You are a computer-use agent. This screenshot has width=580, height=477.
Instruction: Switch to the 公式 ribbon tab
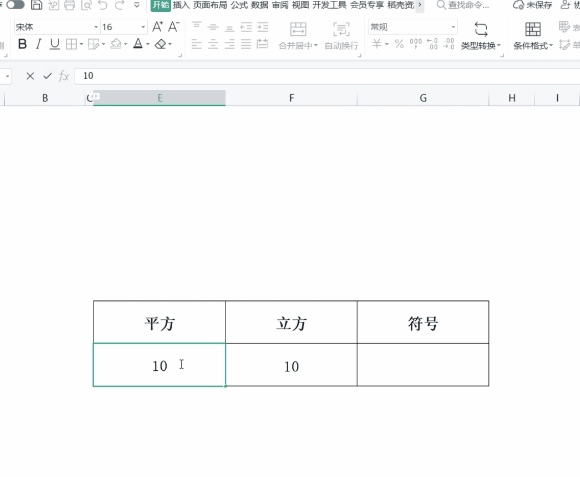[239, 5]
